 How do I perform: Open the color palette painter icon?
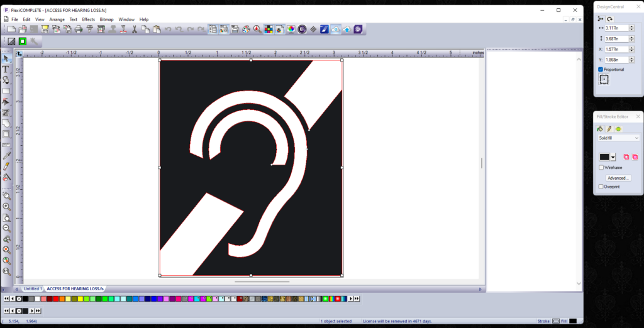click(246, 29)
